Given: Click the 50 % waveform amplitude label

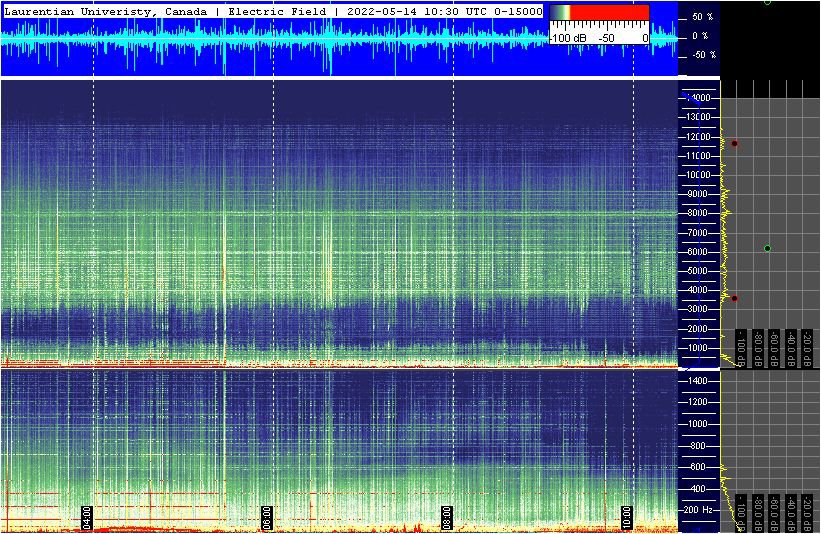Looking at the screenshot, I should pos(702,18).
